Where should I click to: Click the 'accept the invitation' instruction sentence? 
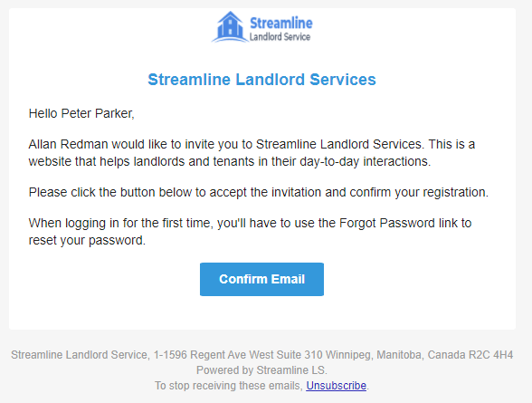259,193
